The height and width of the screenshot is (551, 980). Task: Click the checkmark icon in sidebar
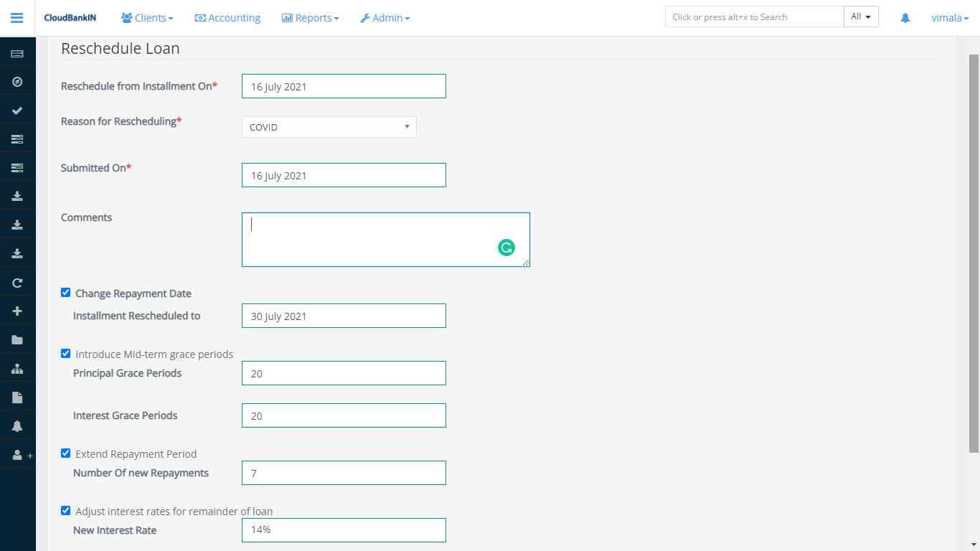(17, 110)
